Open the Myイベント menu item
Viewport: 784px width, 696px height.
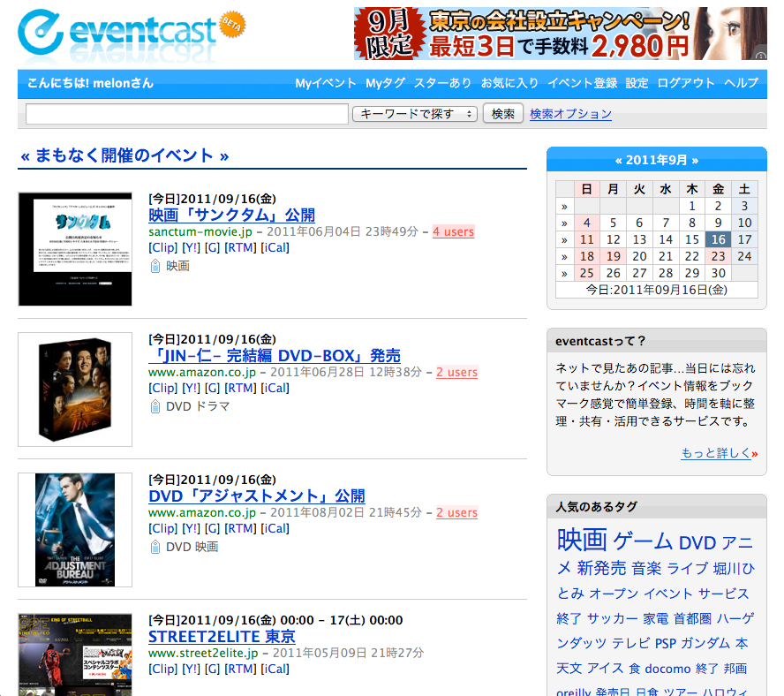pyautogui.click(x=325, y=83)
